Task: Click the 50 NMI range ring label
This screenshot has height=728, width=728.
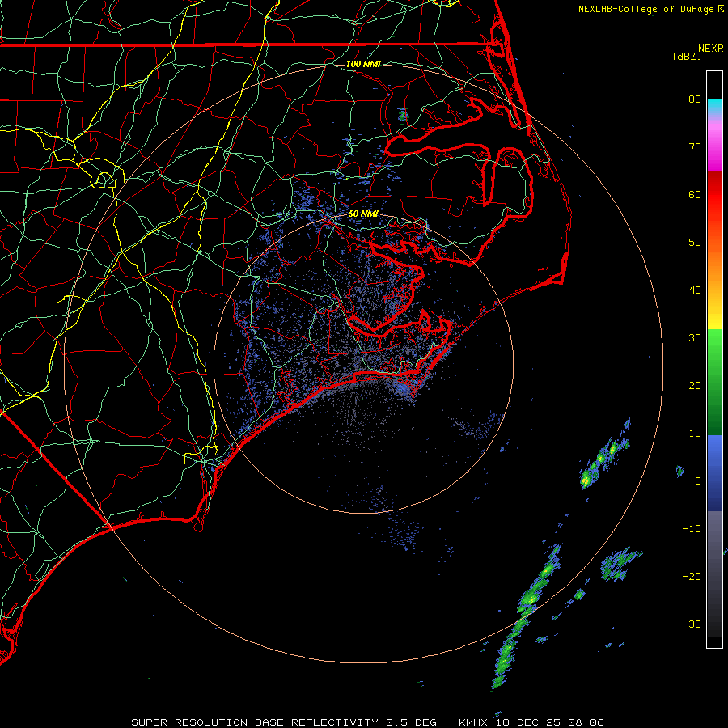Action: click(x=363, y=214)
